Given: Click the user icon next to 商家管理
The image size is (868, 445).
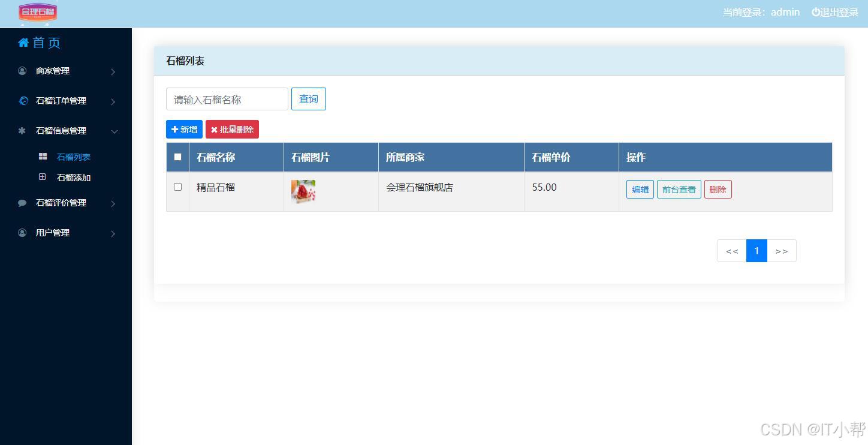Looking at the screenshot, I should click(x=22, y=71).
